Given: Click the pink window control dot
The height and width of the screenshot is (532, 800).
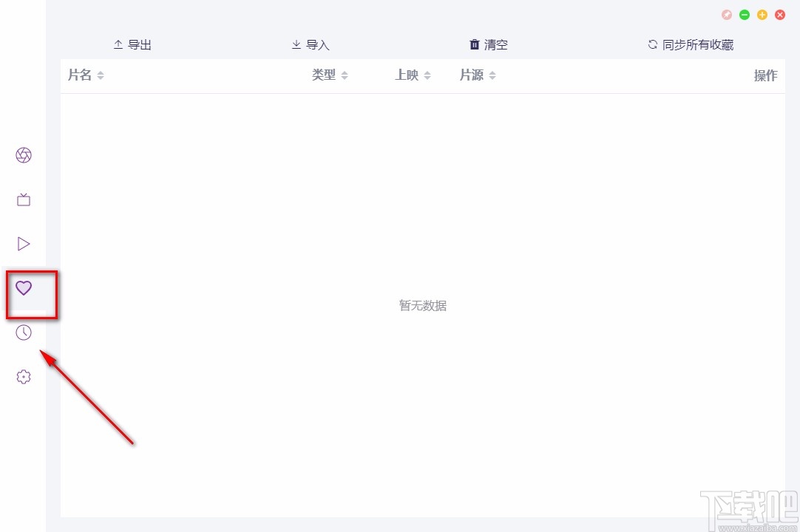Looking at the screenshot, I should pyautogui.click(x=726, y=14).
